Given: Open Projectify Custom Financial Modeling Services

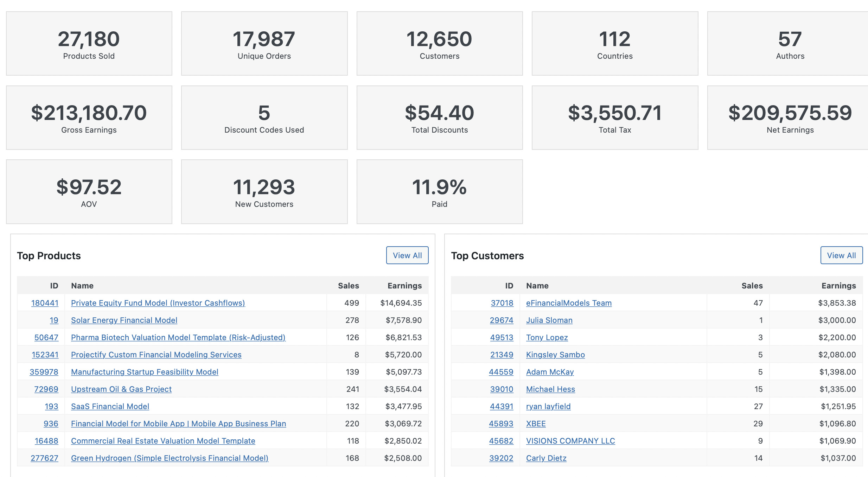Looking at the screenshot, I should 156,355.
